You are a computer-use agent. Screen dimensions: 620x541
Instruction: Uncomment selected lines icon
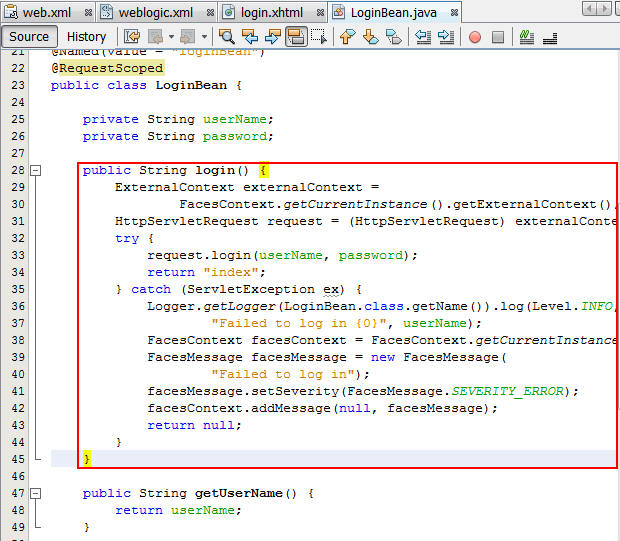[x=550, y=37]
